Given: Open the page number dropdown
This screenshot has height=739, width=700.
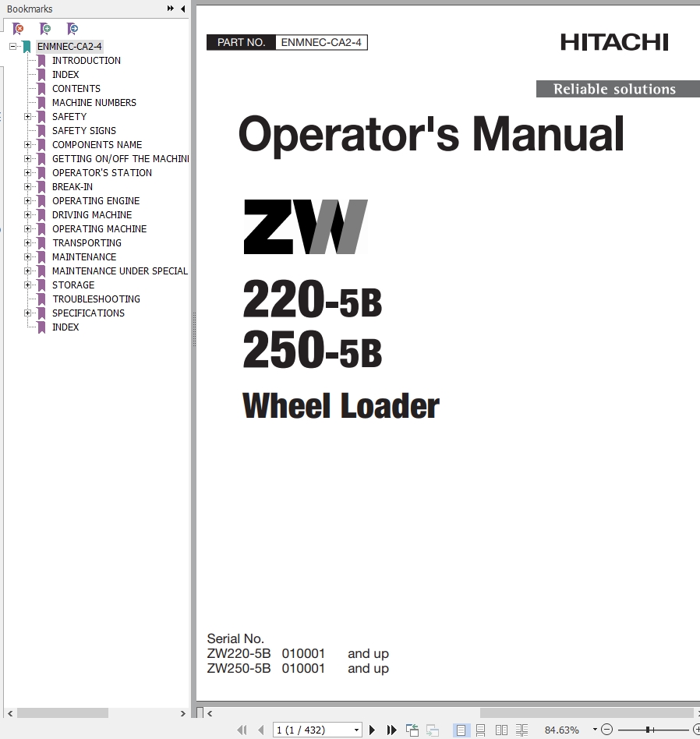Looking at the screenshot, I should [x=356, y=730].
